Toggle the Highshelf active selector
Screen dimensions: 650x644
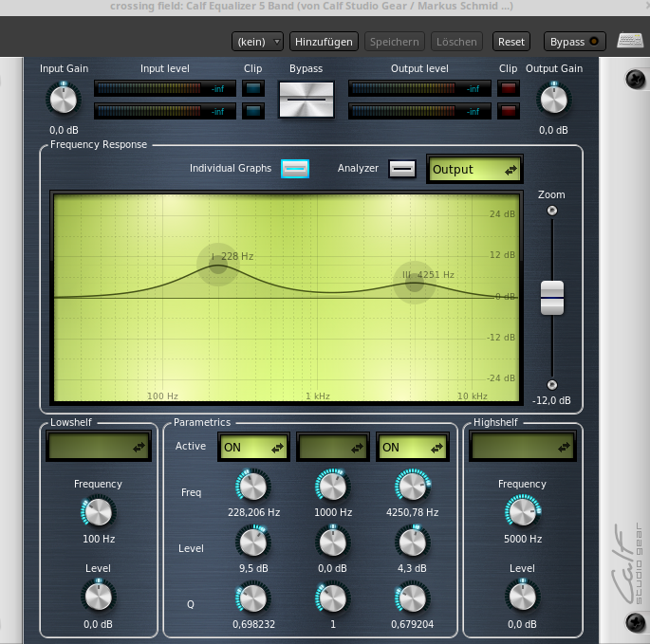[522, 447]
